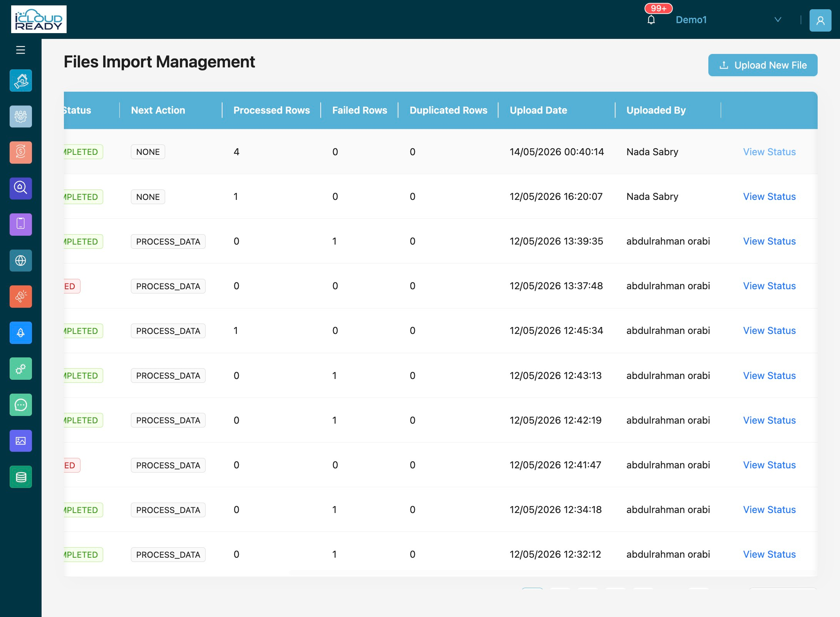Viewport: 840px width, 617px height.
Task: View Status for 12/05/2026 12:42:19 upload
Action: 769,420
